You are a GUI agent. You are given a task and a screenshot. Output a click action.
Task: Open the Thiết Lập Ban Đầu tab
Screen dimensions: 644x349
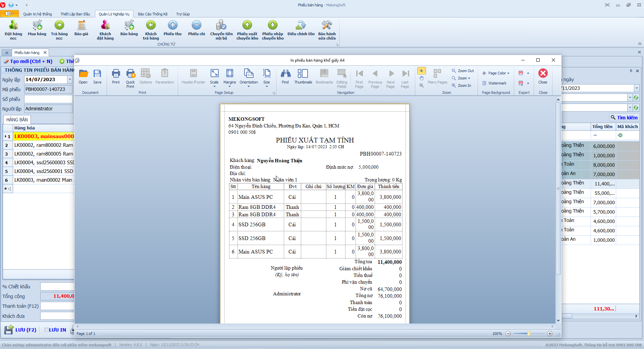[75, 14]
